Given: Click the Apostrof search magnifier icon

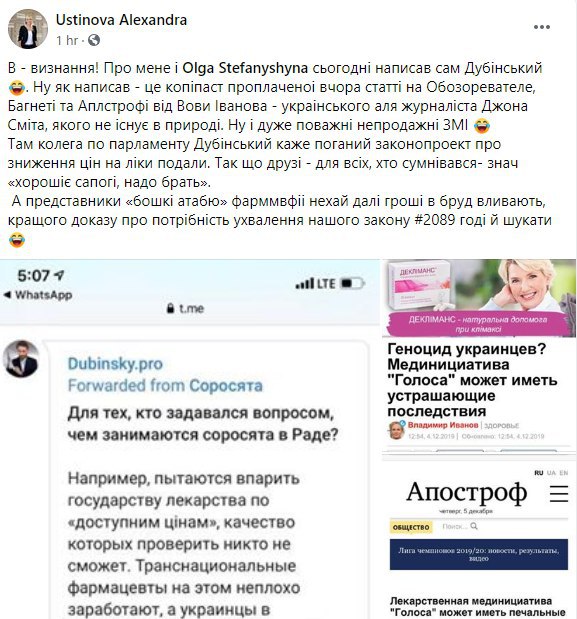Looking at the screenshot, I should tap(474, 526).
